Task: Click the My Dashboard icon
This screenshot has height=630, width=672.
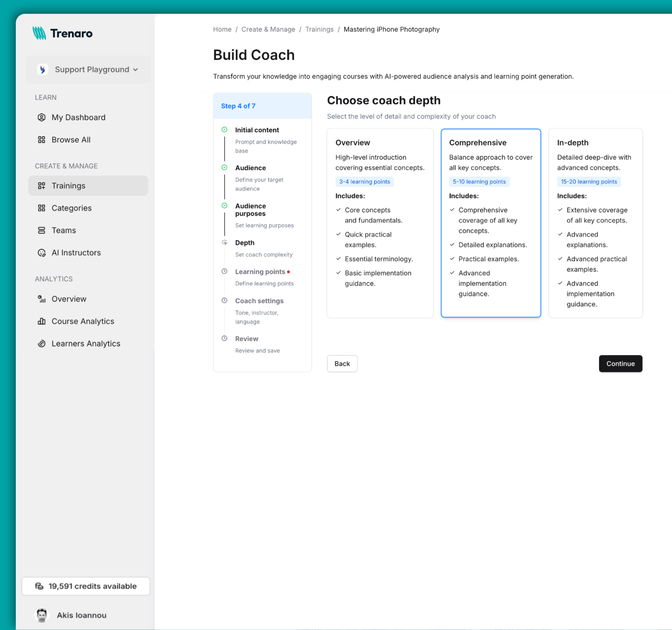Action: tap(42, 117)
